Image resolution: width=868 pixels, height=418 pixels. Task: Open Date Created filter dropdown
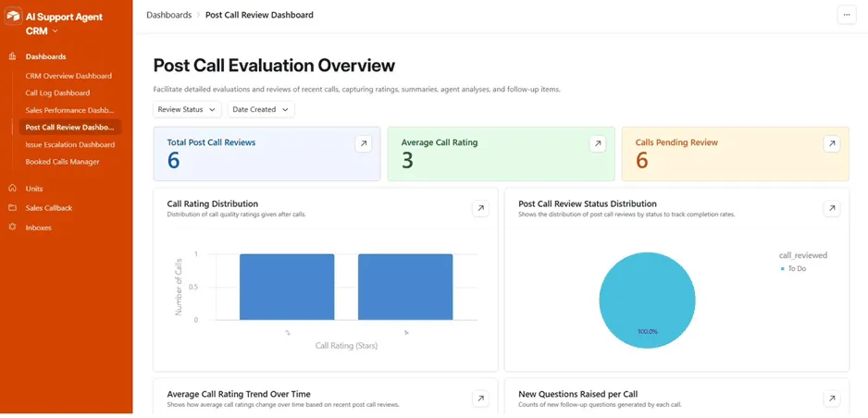[261, 109]
